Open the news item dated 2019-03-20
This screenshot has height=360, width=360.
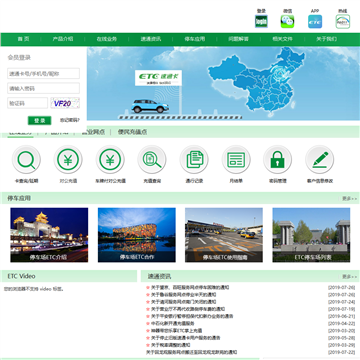(177, 331)
